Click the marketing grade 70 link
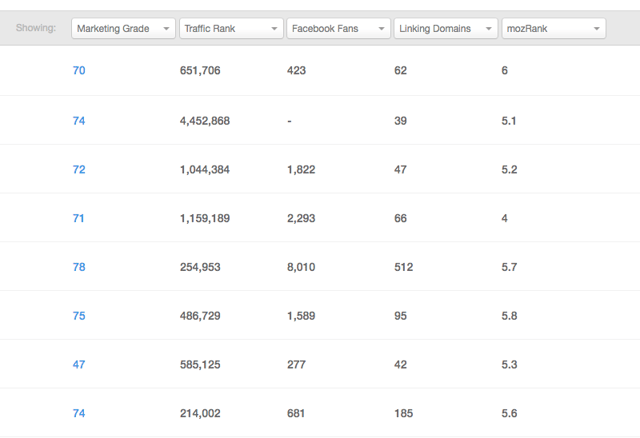 click(79, 72)
